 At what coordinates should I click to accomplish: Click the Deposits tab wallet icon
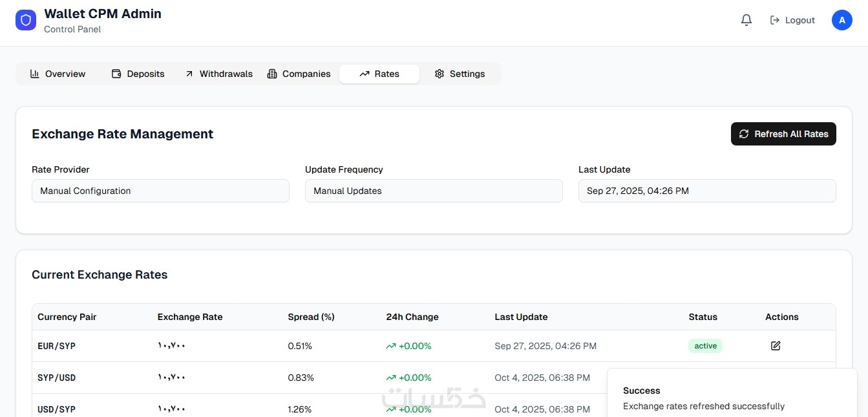[x=116, y=74]
